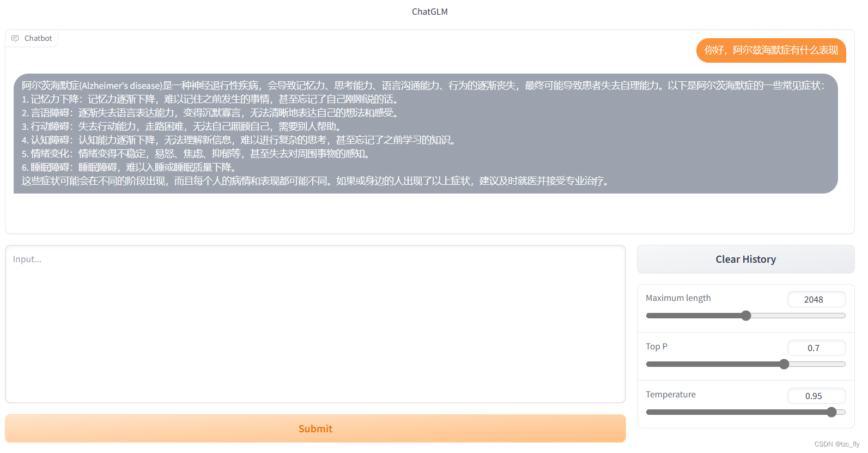Click the intro line mentioning Alzheimer's disease
868x453 pixels.
pyautogui.click(x=424, y=86)
